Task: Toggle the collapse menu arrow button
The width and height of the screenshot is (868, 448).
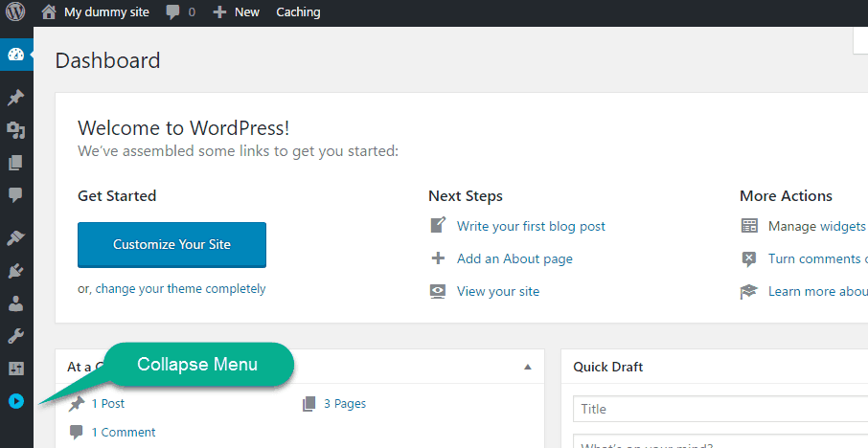Action: 16,401
